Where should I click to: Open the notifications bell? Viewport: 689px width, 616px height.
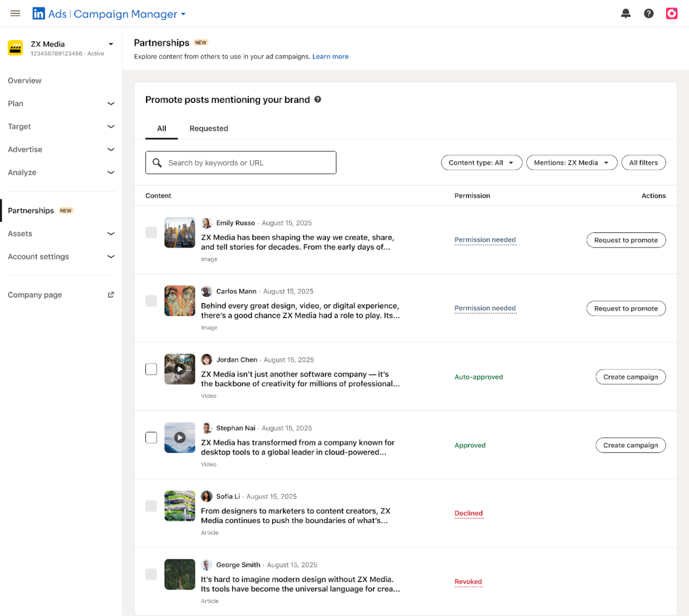[x=626, y=14]
